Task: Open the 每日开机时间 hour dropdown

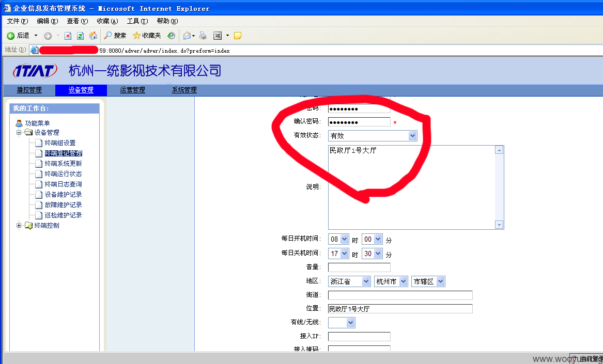Action: click(338, 240)
